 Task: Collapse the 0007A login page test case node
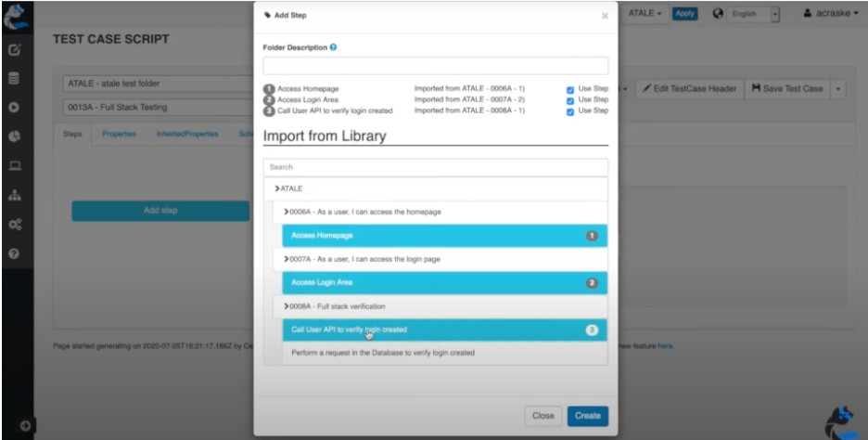(287, 259)
